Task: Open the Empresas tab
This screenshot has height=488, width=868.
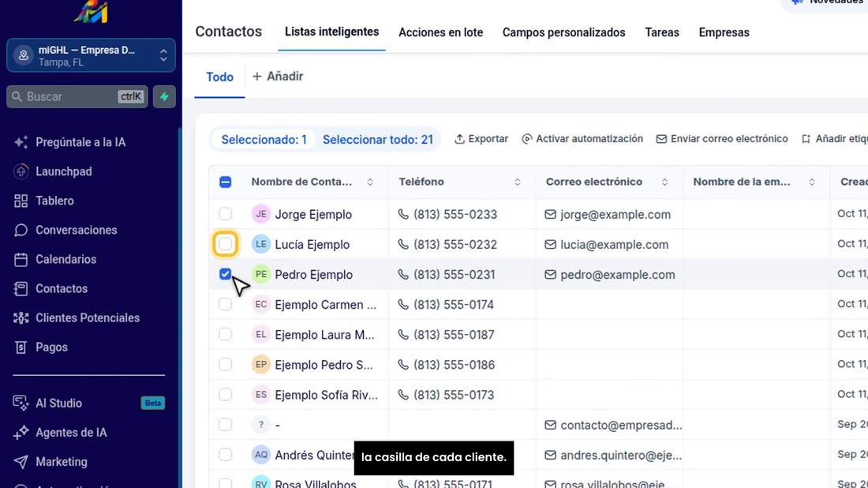Action: coord(724,32)
